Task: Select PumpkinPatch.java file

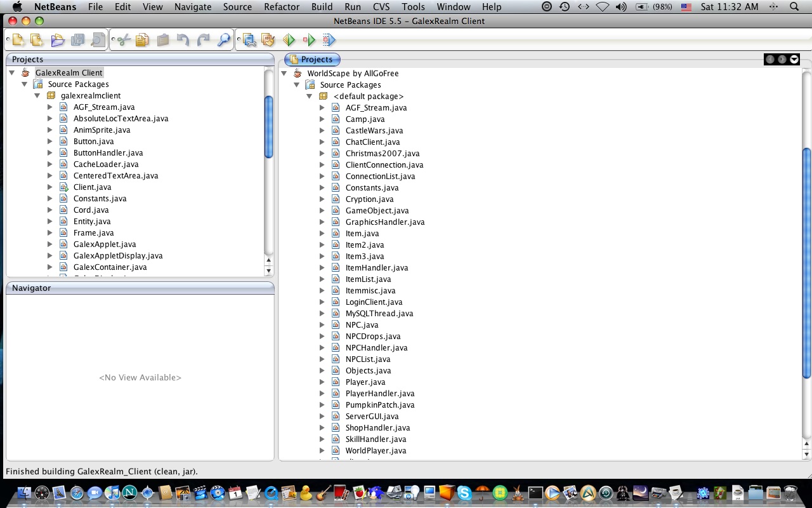Action: pyautogui.click(x=380, y=405)
